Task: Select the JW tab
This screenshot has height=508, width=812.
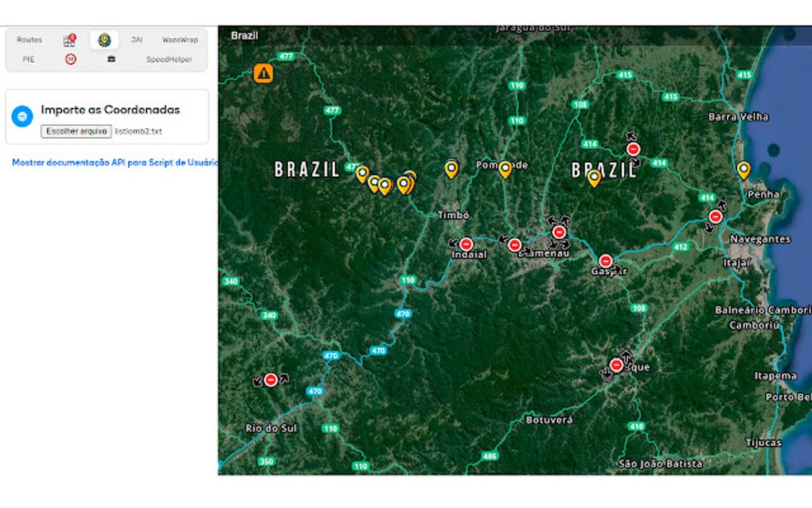Action: click(135, 37)
